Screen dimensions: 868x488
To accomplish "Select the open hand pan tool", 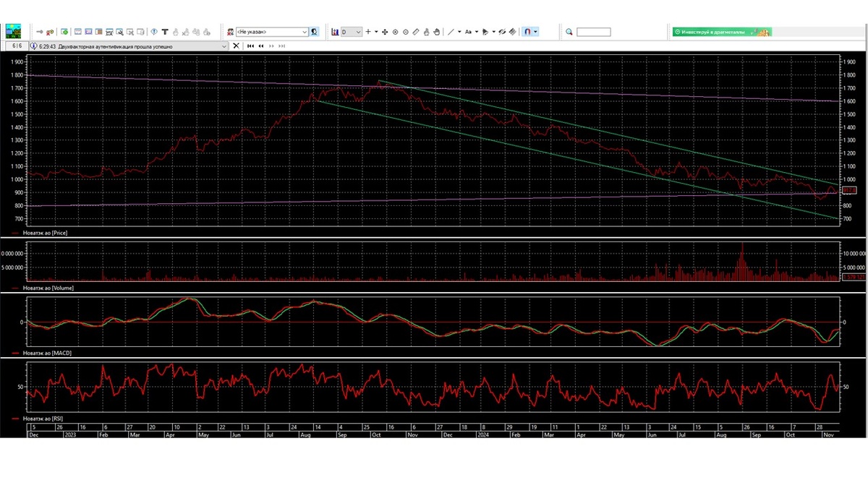I will [x=436, y=32].
